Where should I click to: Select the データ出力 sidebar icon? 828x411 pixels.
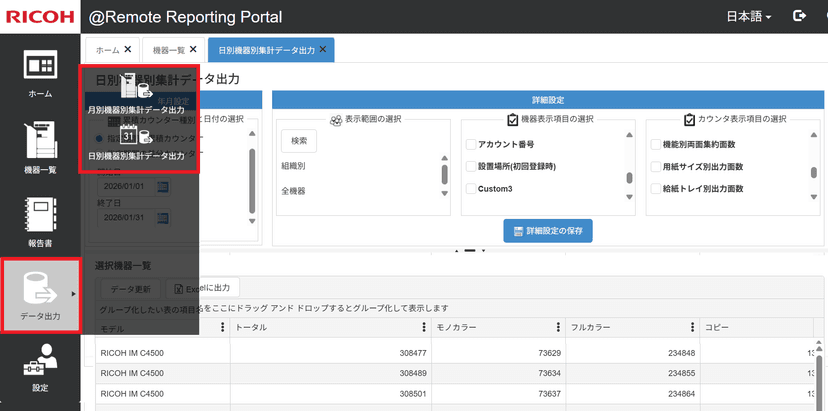click(x=40, y=295)
